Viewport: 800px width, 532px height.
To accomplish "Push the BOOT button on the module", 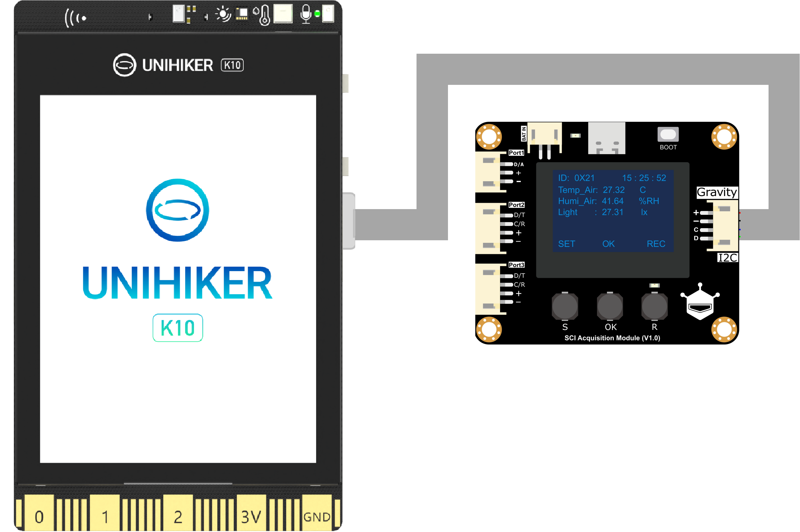I will click(x=668, y=134).
